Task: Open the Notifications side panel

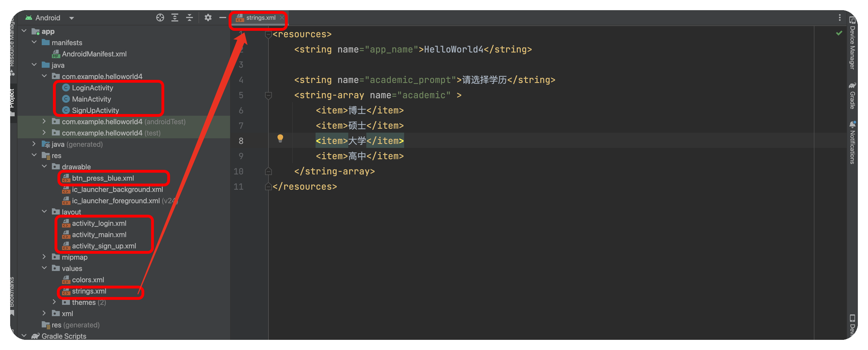Action: tap(852, 142)
